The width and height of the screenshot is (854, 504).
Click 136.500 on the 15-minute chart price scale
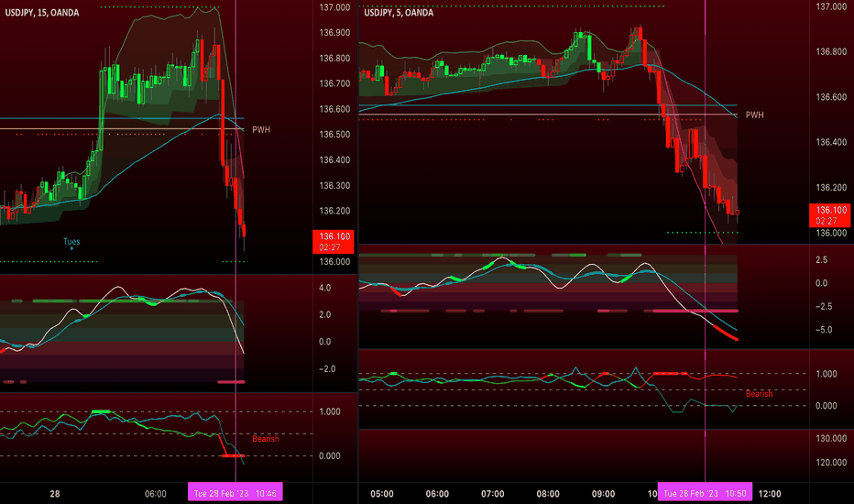[x=334, y=134]
